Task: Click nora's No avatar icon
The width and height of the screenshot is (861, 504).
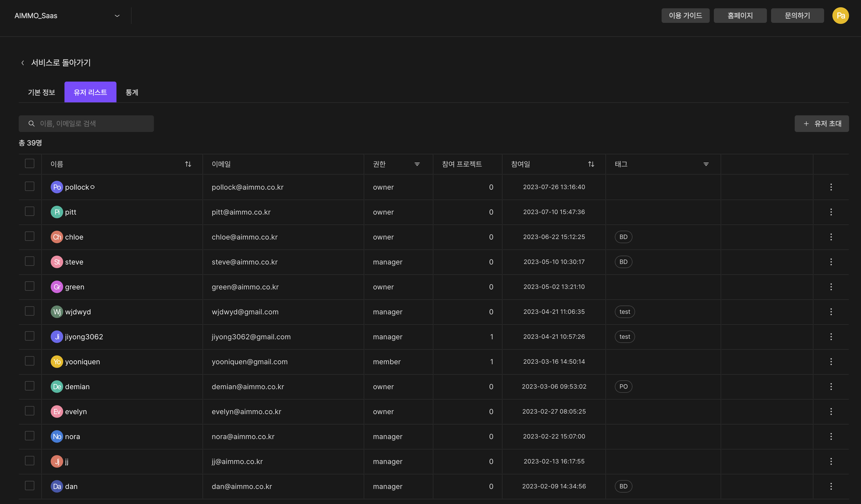Action: [x=57, y=436]
